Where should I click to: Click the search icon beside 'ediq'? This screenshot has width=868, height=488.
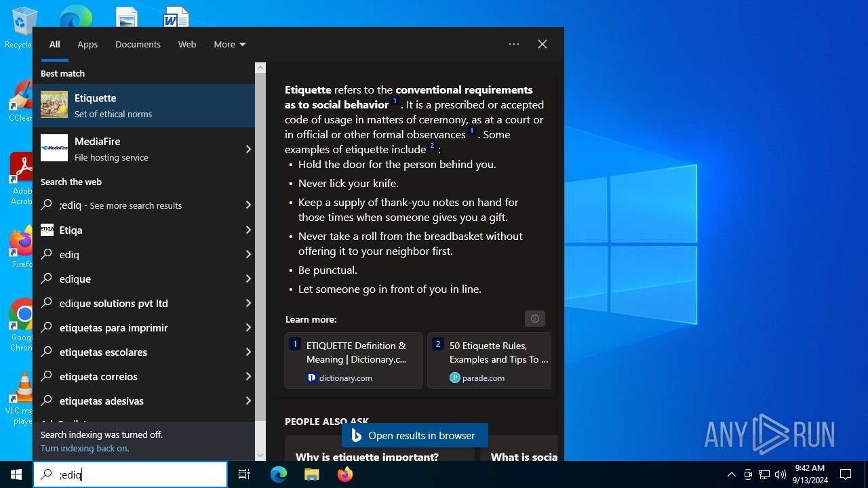coord(47,254)
